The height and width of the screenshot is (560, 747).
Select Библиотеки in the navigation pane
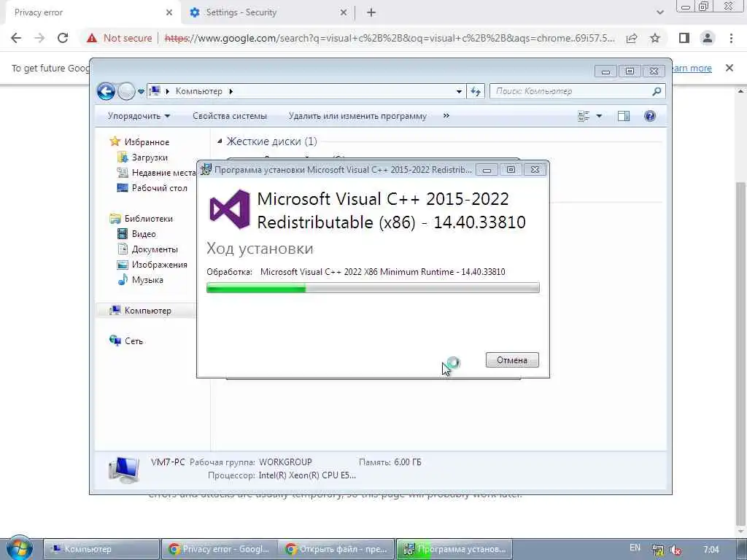click(148, 218)
